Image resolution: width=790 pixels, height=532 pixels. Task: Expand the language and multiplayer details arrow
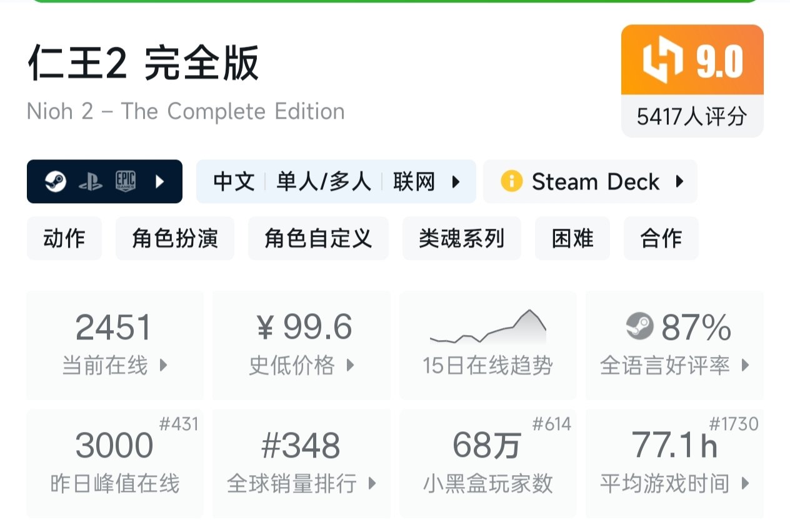456,182
